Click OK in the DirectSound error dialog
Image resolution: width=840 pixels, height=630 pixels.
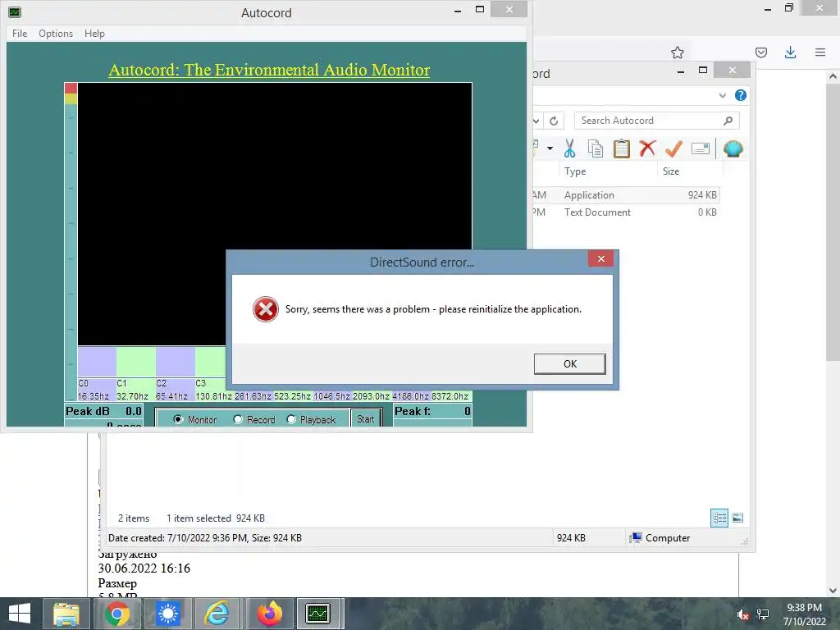[x=569, y=363]
